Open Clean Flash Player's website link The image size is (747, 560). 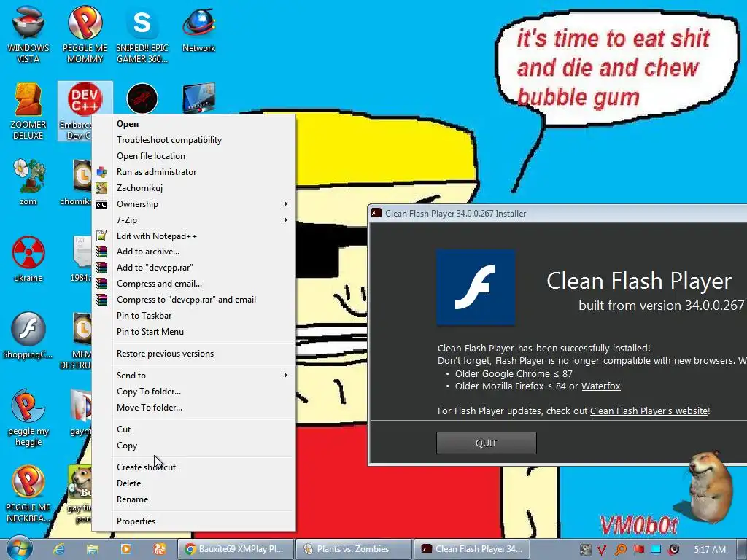(x=649, y=411)
